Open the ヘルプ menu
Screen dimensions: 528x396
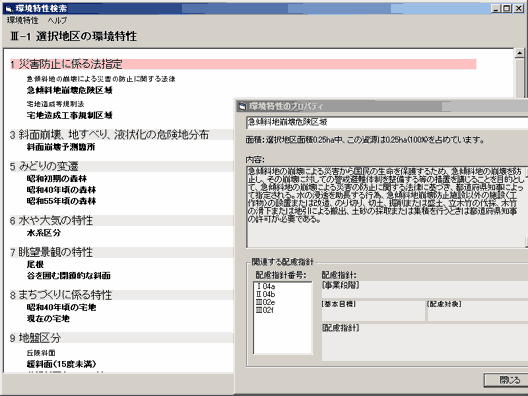(57, 20)
